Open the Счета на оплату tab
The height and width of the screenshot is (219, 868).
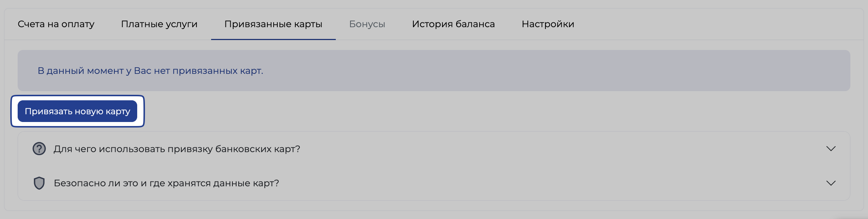pos(56,24)
